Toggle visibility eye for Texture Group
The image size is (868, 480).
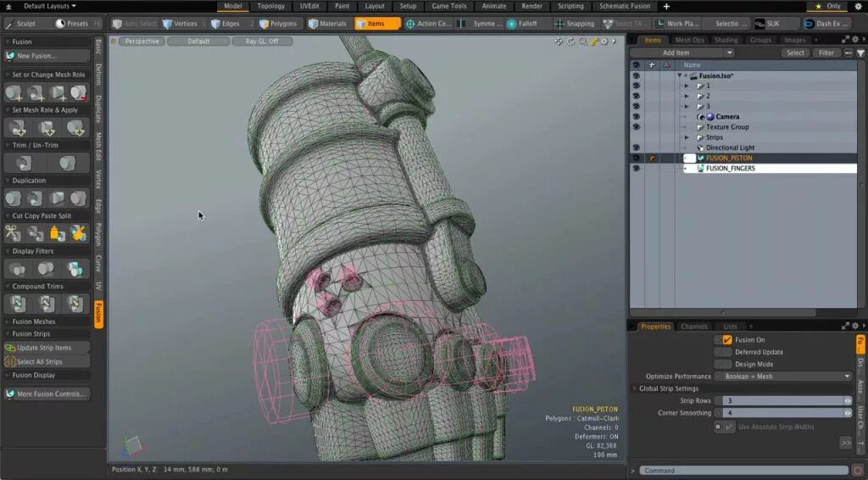click(x=636, y=127)
